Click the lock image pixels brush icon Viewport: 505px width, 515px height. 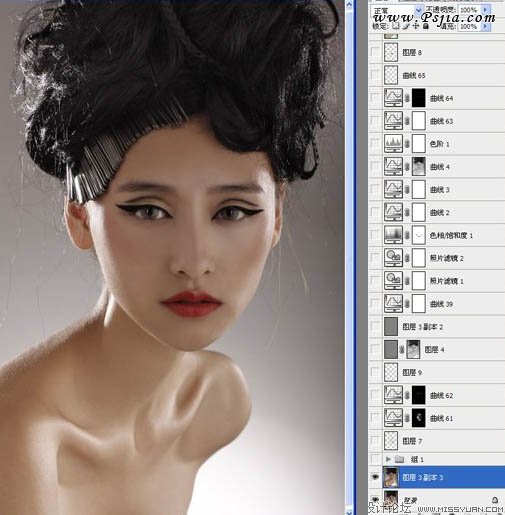(406, 26)
